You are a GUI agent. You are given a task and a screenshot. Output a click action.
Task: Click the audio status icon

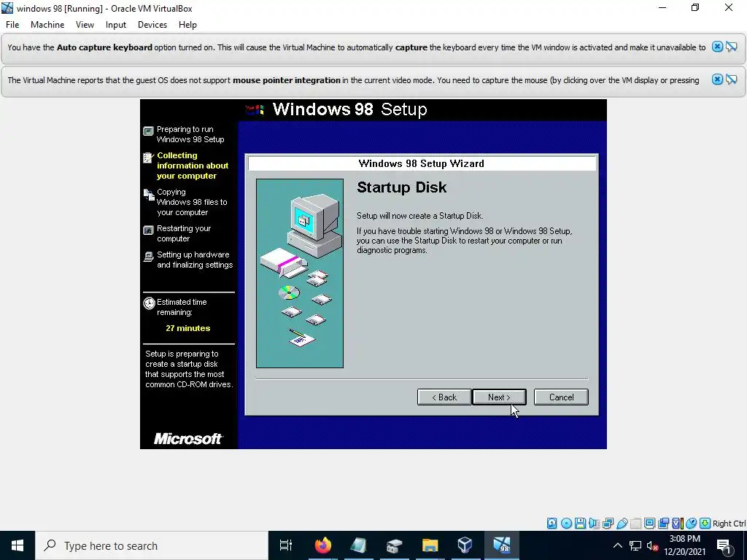(594, 524)
